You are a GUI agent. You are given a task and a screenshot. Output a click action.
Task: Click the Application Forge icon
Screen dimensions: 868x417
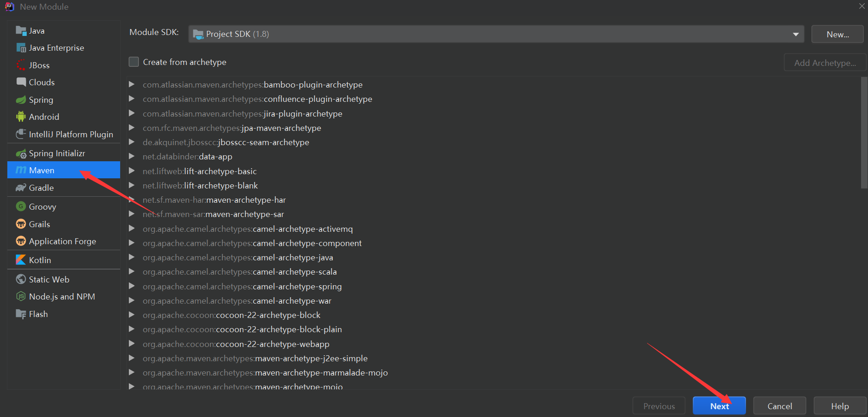[21, 241]
